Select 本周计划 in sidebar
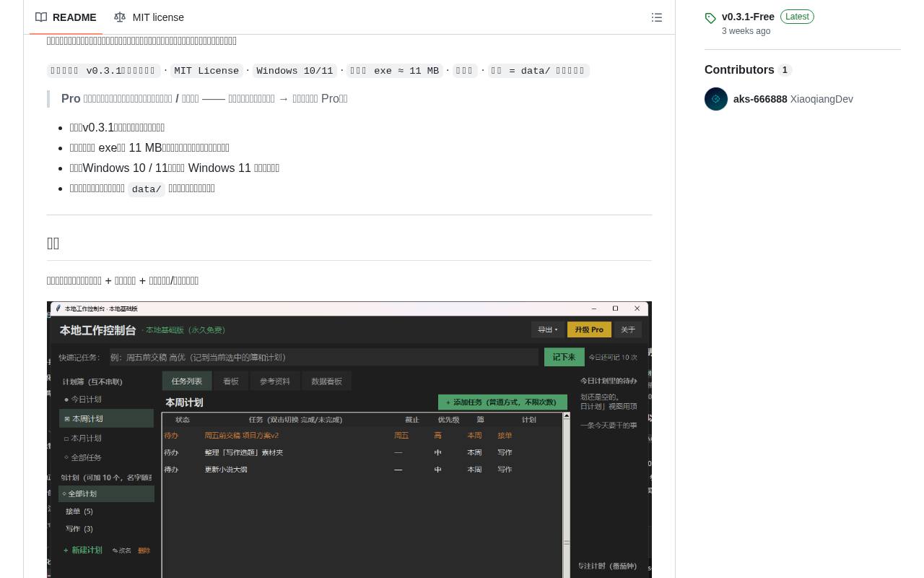The width and height of the screenshot is (924, 578). tap(107, 418)
